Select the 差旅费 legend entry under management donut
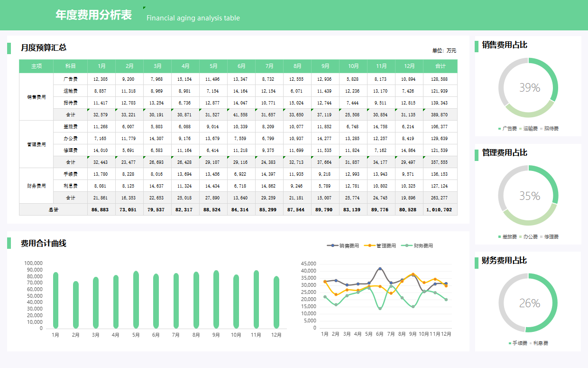588x368 pixels. click(507, 236)
